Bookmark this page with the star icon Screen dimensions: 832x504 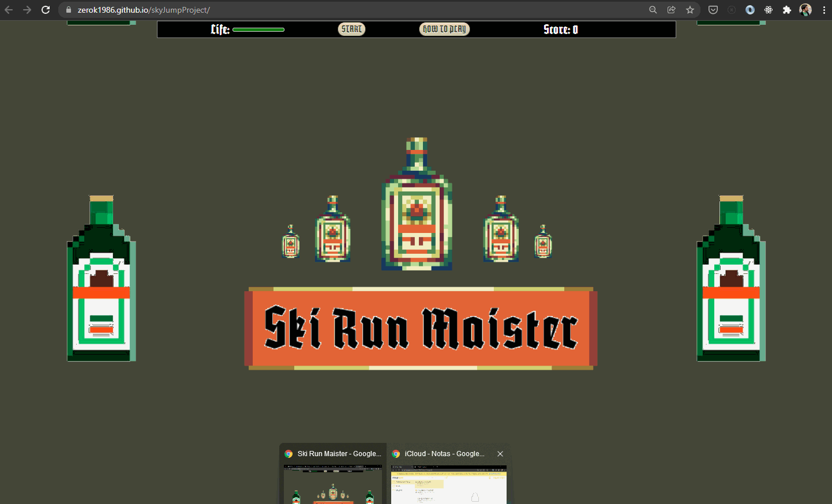pyautogui.click(x=690, y=10)
